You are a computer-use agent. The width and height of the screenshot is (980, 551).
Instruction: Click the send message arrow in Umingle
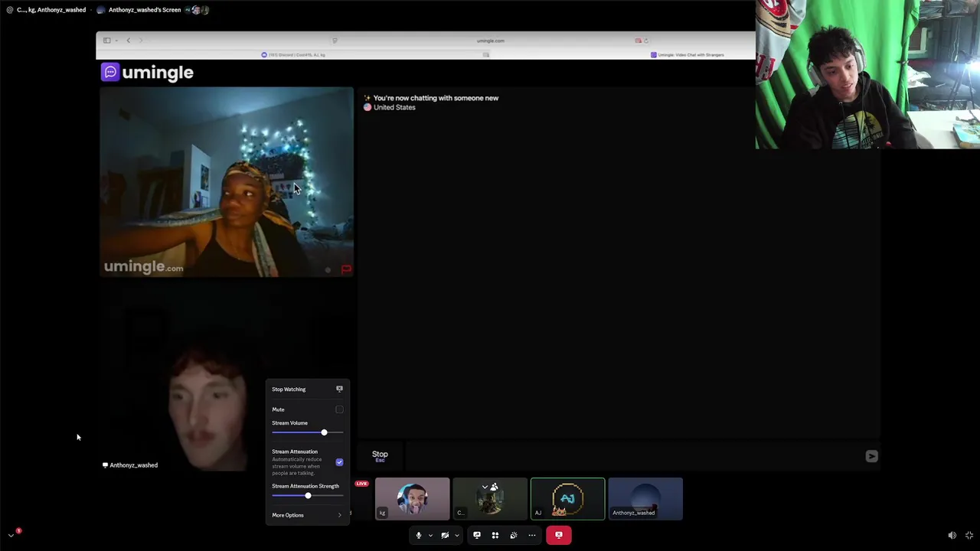pyautogui.click(x=871, y=456)
